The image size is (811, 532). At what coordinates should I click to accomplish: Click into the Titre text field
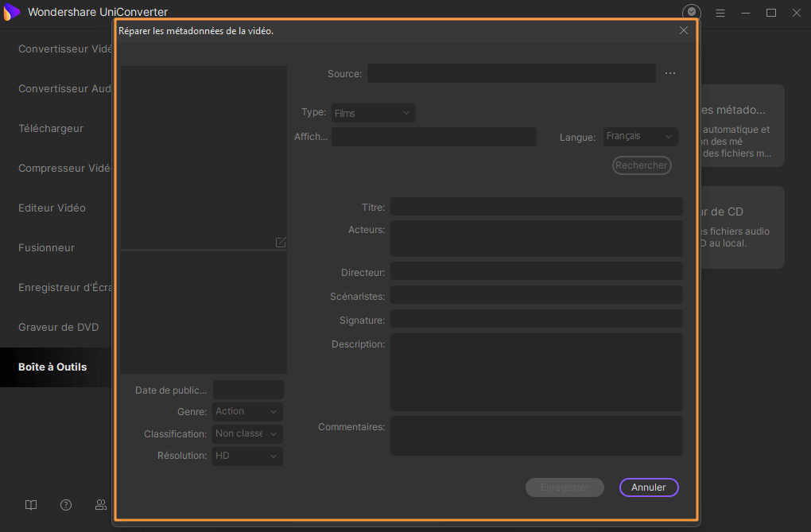coord(536,207)
